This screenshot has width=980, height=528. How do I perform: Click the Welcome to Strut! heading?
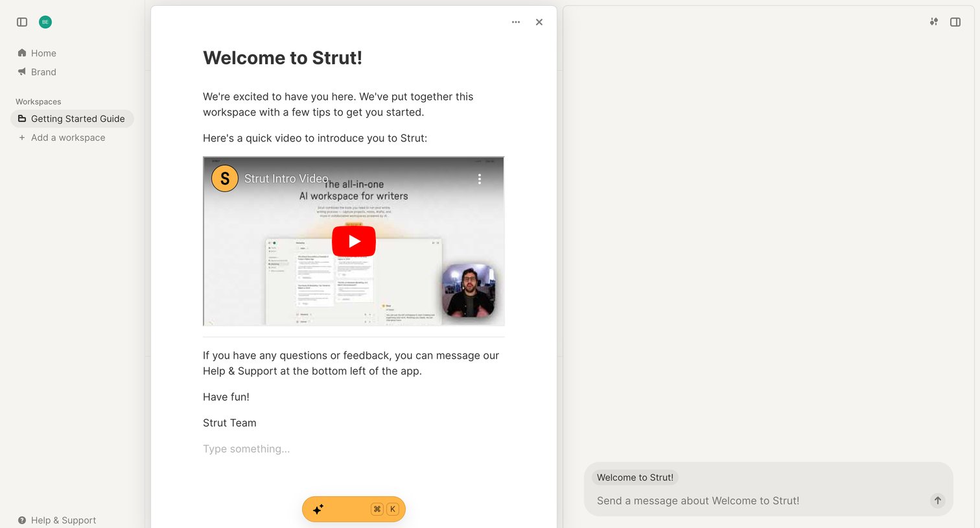click(x=283, y=58)
